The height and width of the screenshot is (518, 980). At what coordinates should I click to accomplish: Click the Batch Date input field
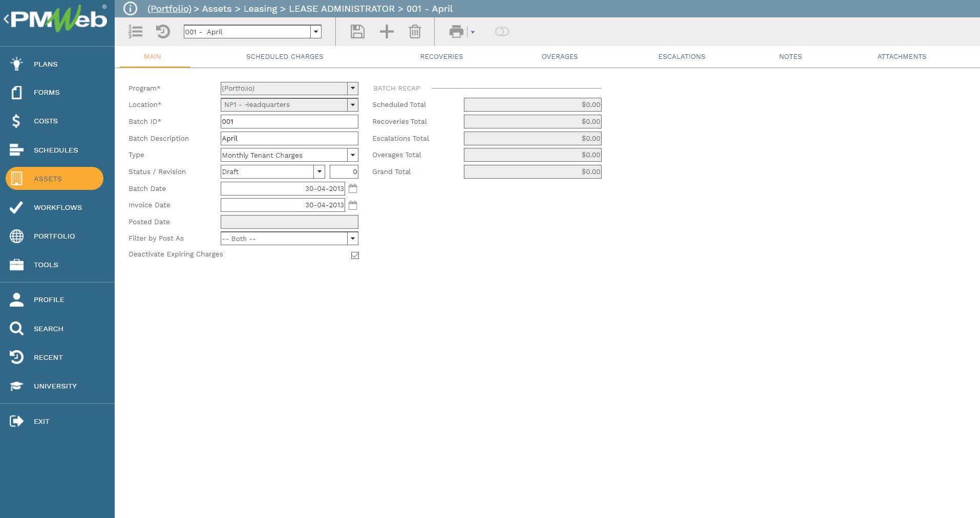(283, 188)
